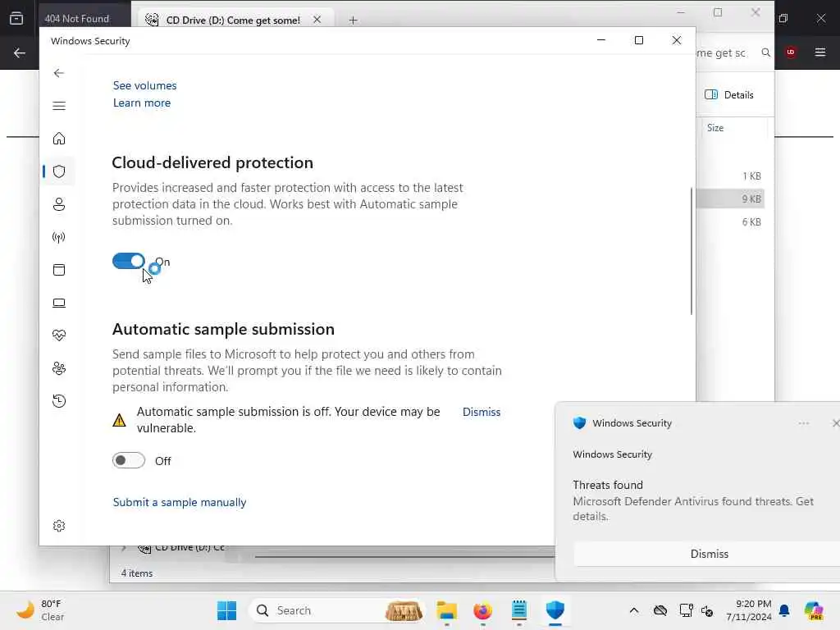This screenshot has width=840, height=630.
Task: Click Windows Security window vertical scrollbar
Action: (692, 251)
